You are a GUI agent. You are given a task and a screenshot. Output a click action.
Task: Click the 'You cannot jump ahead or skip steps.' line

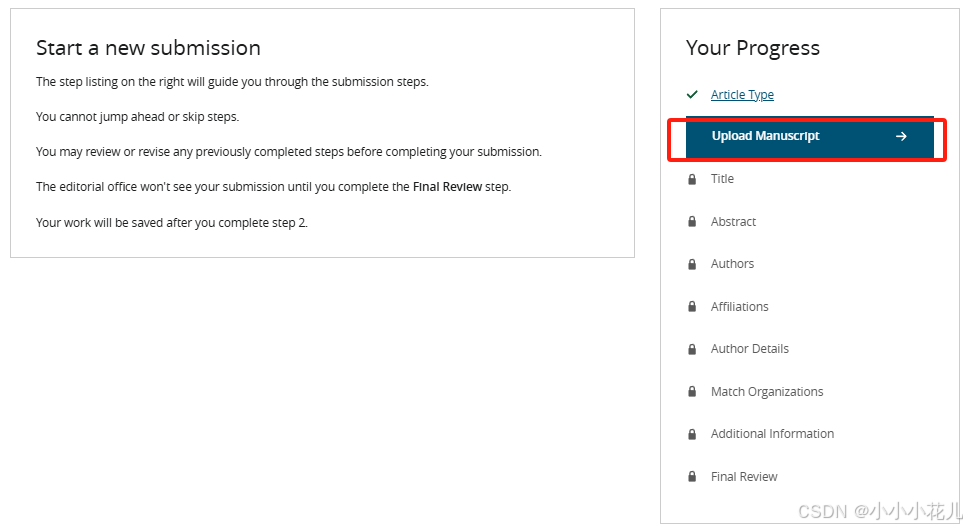(137, 117)
